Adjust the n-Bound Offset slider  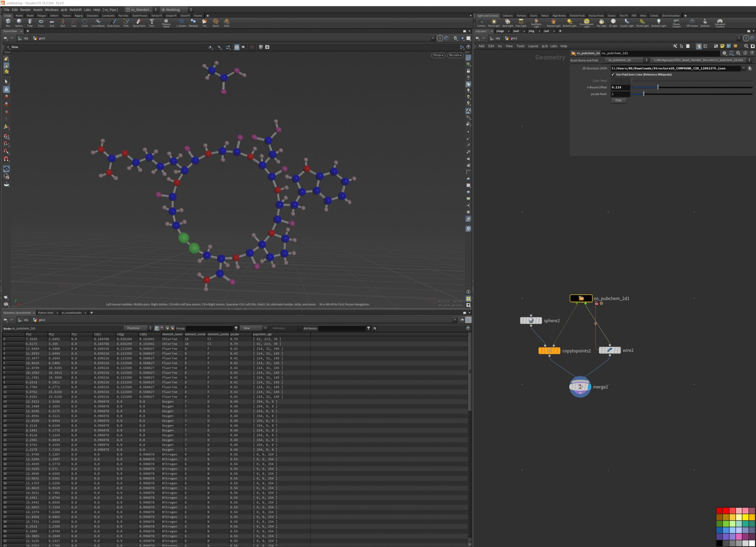click(x=658, y=87)
